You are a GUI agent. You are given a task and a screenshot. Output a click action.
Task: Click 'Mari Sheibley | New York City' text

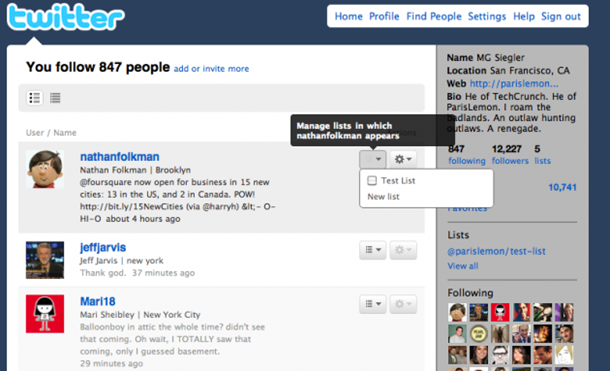[x=140, y=315]
